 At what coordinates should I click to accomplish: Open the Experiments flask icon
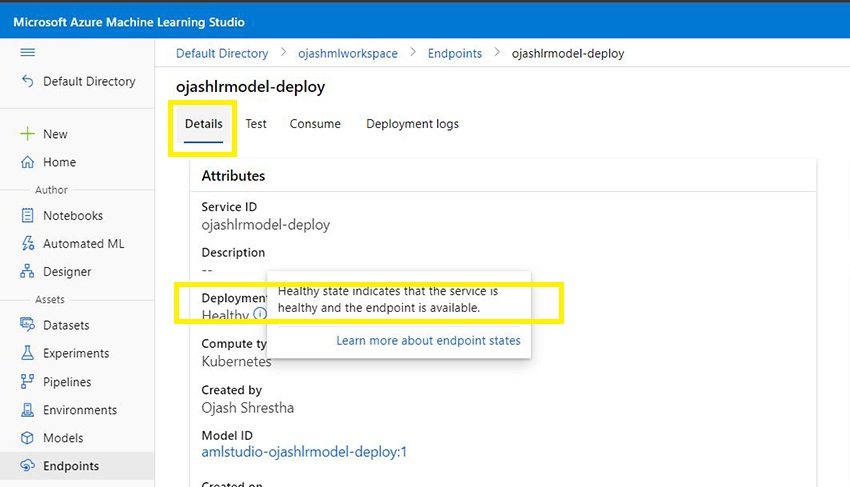[x=28, y=353]
